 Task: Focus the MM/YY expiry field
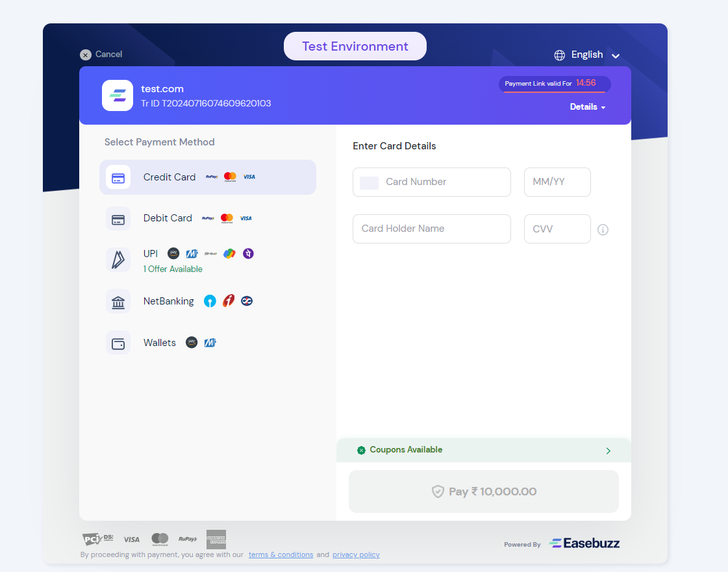557,182
